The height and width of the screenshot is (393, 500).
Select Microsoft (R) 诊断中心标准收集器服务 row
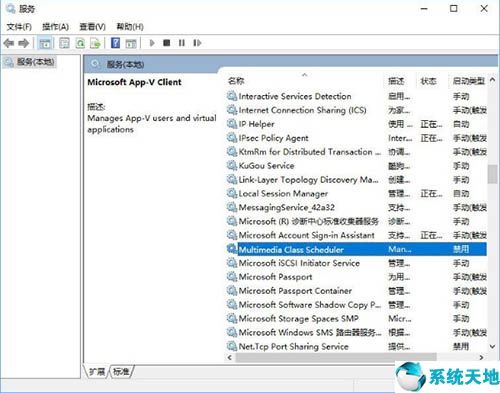pyautogui.click(x=356, y=221)
